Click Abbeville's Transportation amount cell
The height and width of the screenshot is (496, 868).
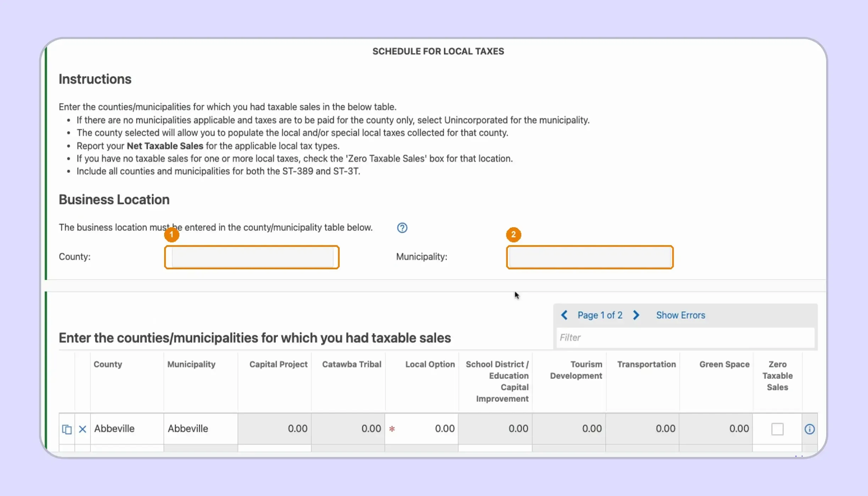coord(642,429)
